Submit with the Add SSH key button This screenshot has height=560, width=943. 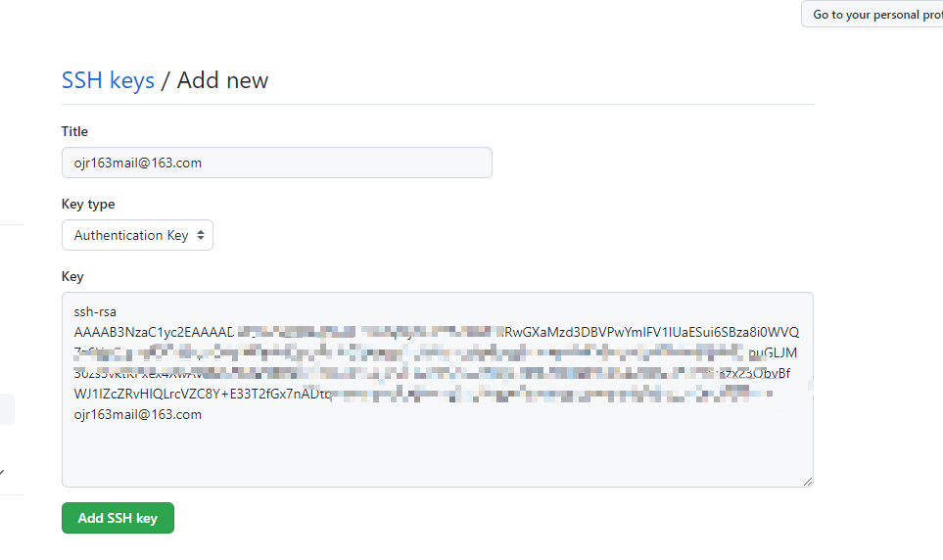click(118, 518)
